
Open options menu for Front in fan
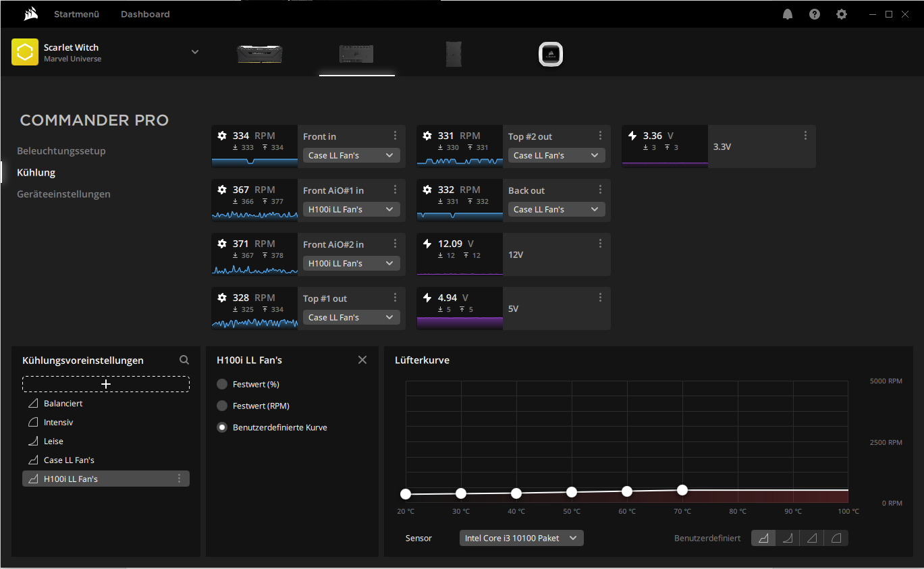[x=395, y=136]
